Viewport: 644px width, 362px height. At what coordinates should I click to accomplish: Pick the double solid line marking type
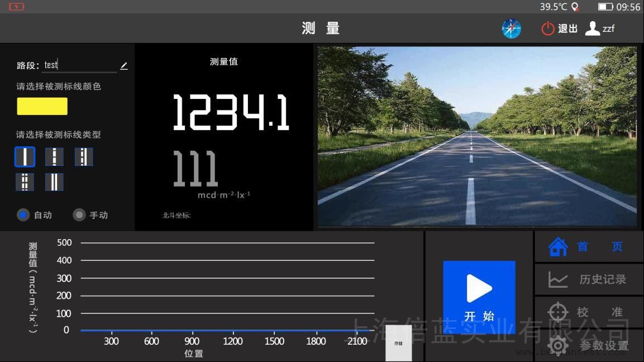(54, 182)
